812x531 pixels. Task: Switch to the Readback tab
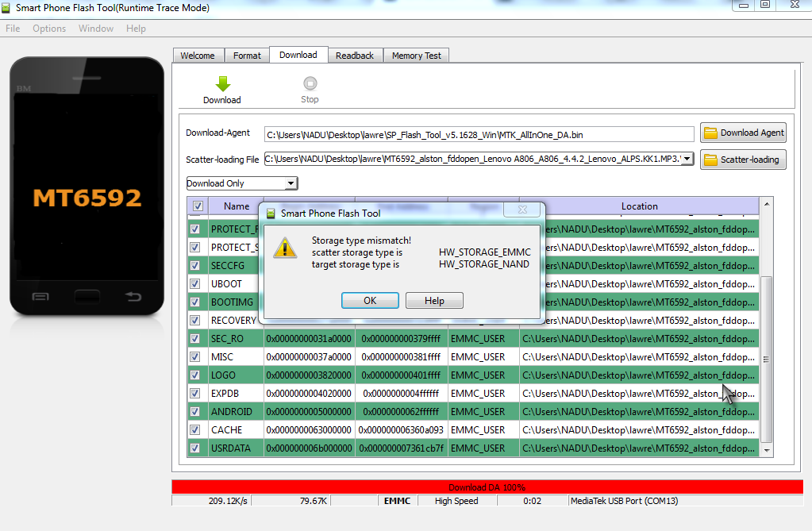pos(354,56)
